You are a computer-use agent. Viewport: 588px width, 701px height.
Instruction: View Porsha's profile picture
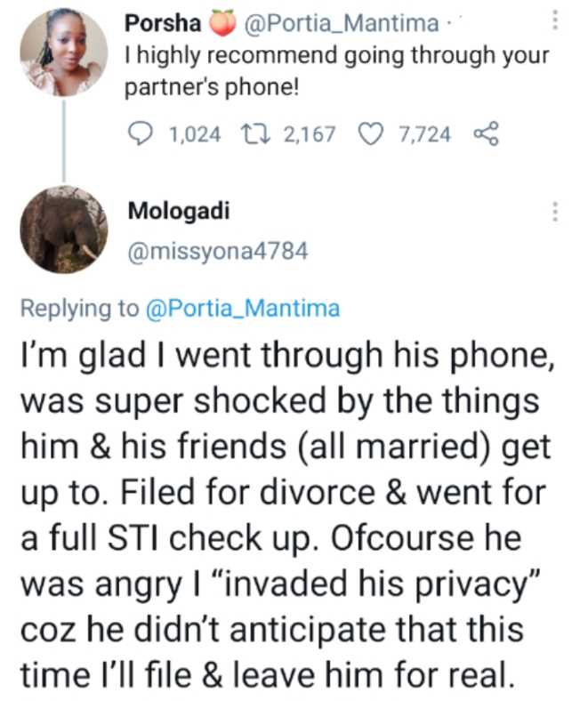point(63,52)
